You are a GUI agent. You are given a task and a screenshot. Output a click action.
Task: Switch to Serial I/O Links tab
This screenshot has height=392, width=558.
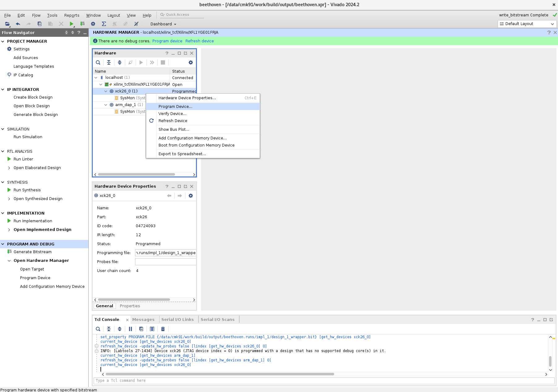[177, 319]
